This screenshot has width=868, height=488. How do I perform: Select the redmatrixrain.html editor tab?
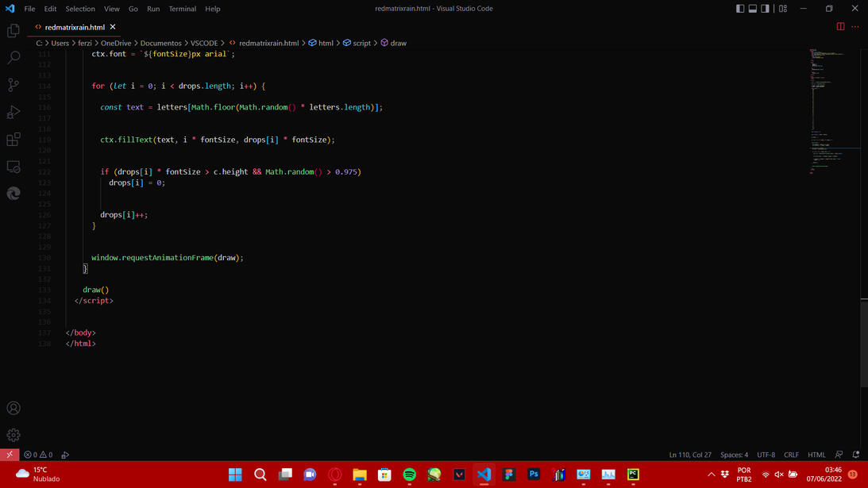pos(74,27)
